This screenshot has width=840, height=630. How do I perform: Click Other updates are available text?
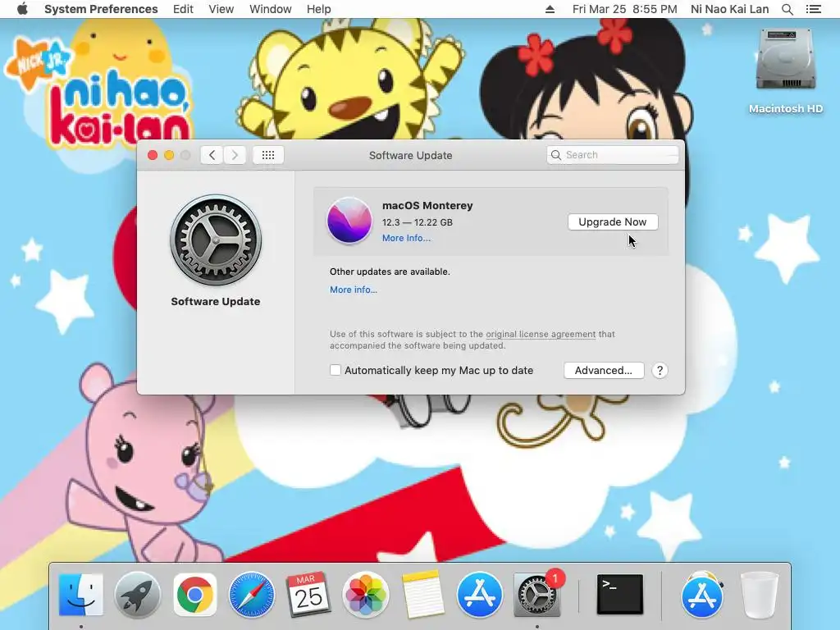click(390, 272)
